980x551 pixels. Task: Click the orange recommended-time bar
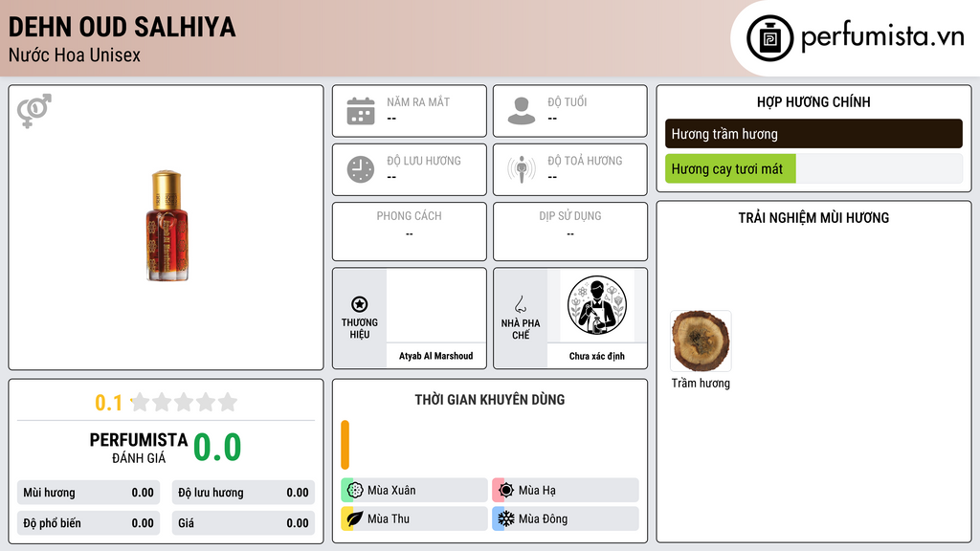[x=345, y=445]
